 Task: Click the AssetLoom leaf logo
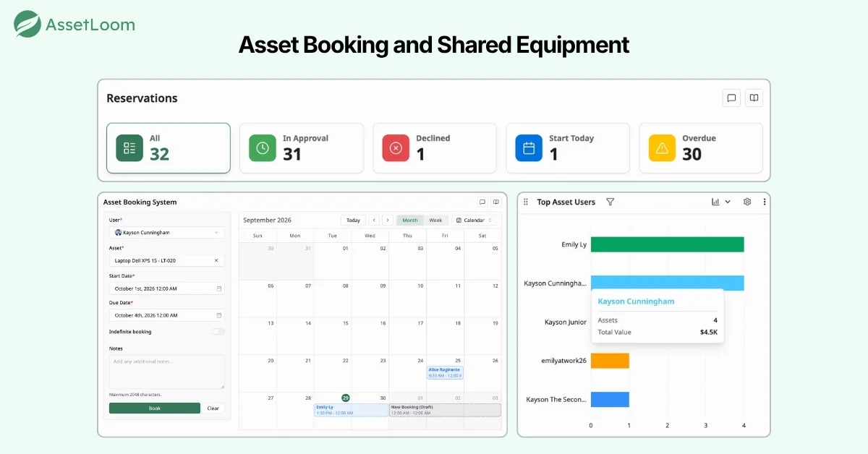click(x=27, y=24)
